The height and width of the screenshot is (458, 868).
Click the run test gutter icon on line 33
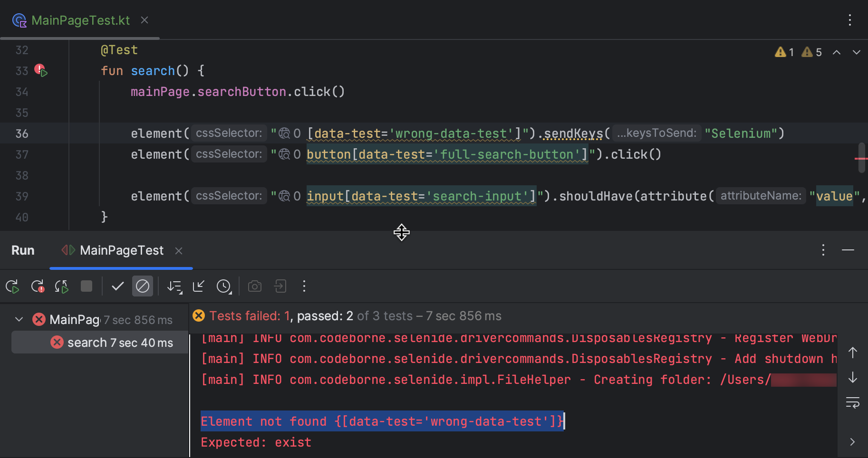(43, 74)
